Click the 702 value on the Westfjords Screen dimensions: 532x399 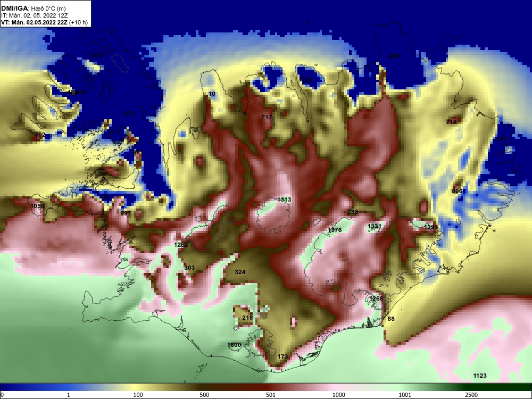(40, 135)
